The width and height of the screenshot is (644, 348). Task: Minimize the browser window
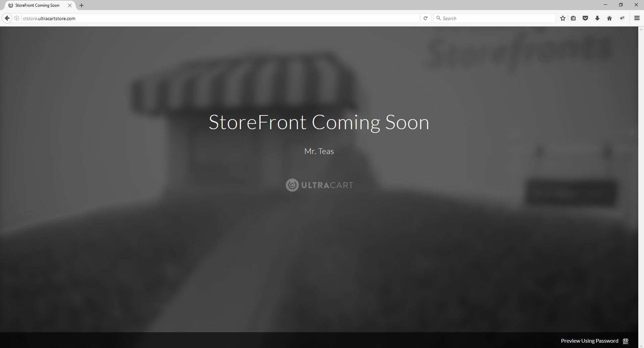click(x=605, y=5)
